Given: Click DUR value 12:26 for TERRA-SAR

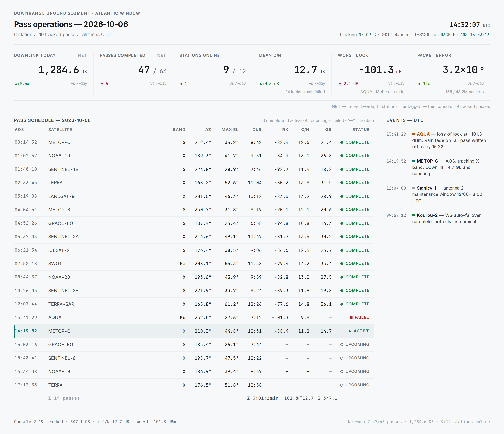Looking at the screenshot, I should (255, 304).
